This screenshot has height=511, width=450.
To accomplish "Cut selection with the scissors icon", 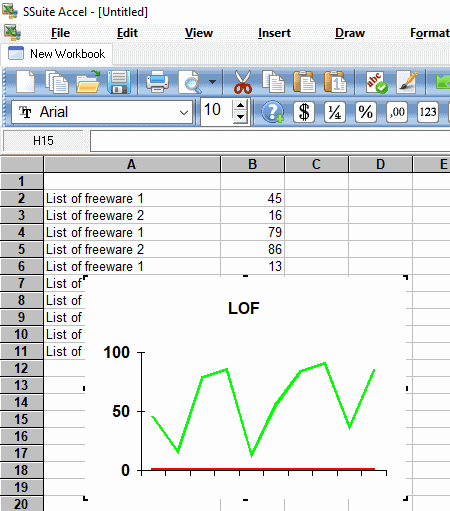I will (x=243, y=82).
